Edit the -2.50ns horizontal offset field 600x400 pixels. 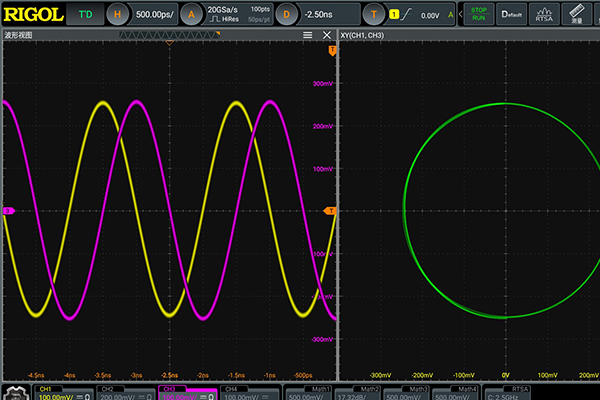[x=319, y=15]
